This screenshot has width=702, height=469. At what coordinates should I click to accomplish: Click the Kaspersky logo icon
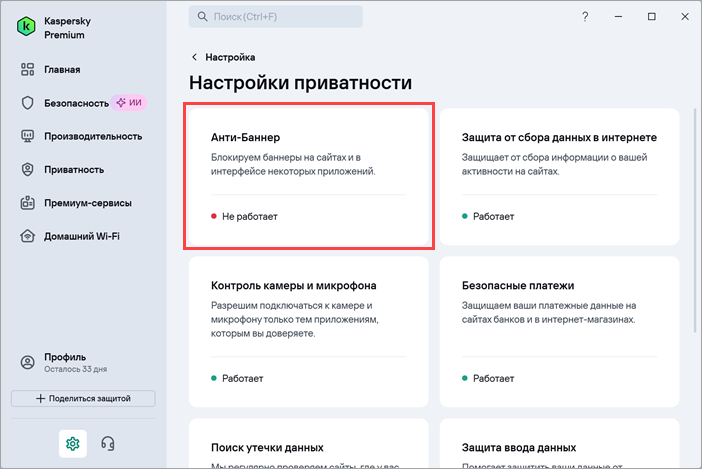tap(26, 27)
